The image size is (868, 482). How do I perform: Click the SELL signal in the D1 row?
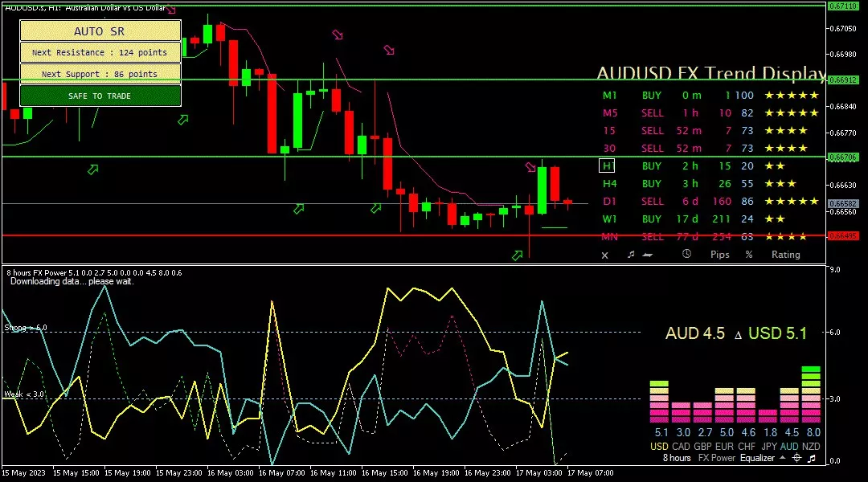(652, 202)
